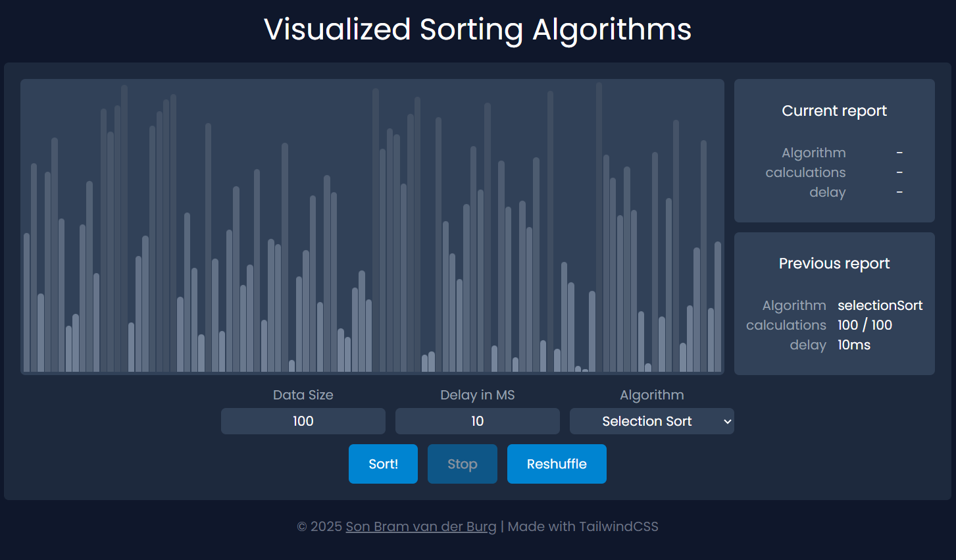Click the selectionSort value in Previous report
This screenshot has height=560, width=956.
pos(880,305)
